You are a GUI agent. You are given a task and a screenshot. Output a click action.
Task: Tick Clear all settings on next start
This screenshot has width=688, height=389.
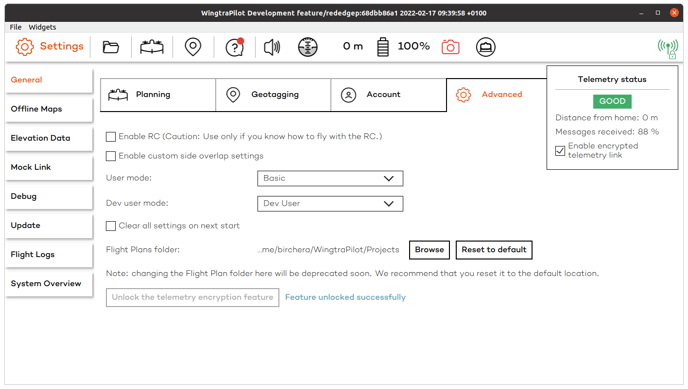(111, 226)
